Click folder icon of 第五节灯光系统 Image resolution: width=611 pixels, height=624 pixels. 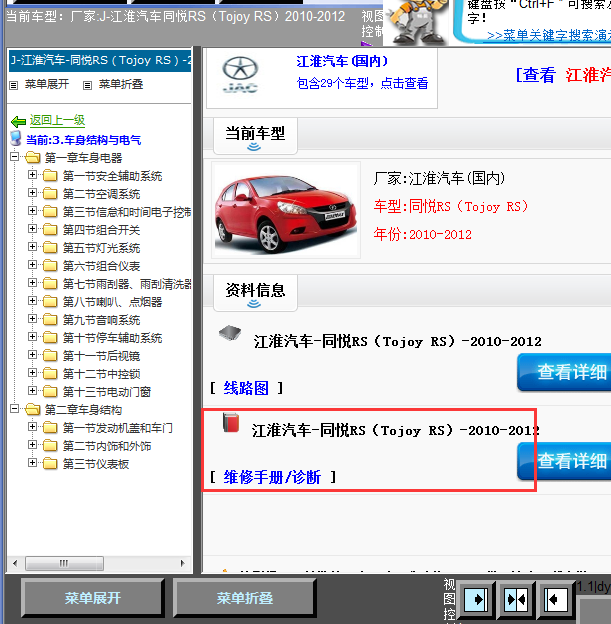tap(50, 248)
